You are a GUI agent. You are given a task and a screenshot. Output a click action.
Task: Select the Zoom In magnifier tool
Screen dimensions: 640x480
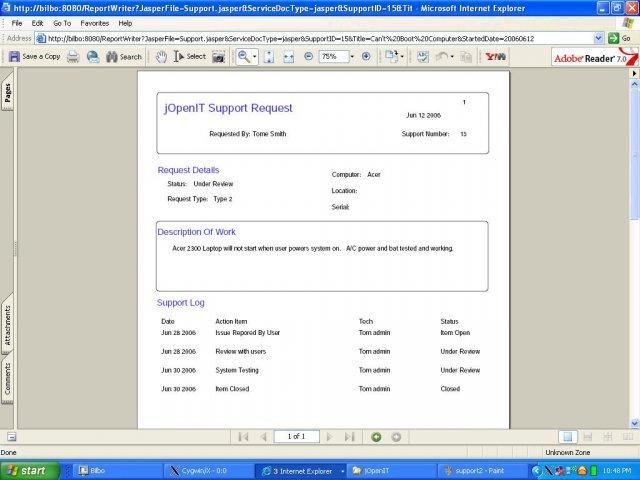(244, 57)
